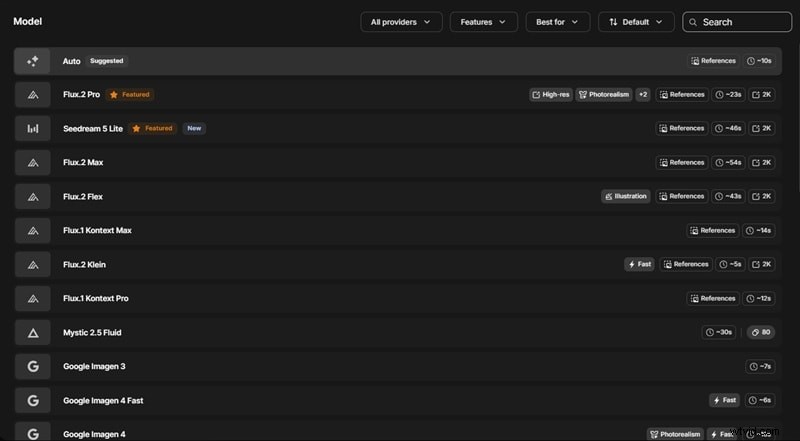Image resolution: width=800 pixels, height=441 pixels.
Task: Open the Default sort order dropdown
Action: tap(636, 22)
